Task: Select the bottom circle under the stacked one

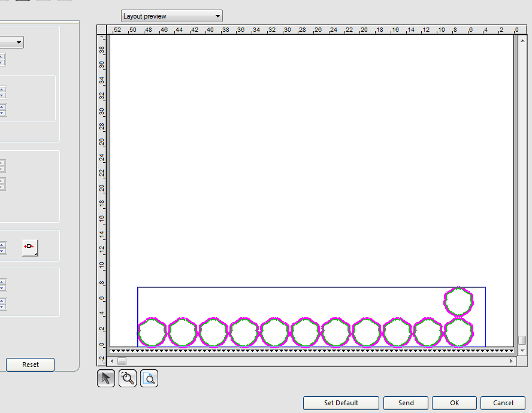Action: click(x=458, y=332)
